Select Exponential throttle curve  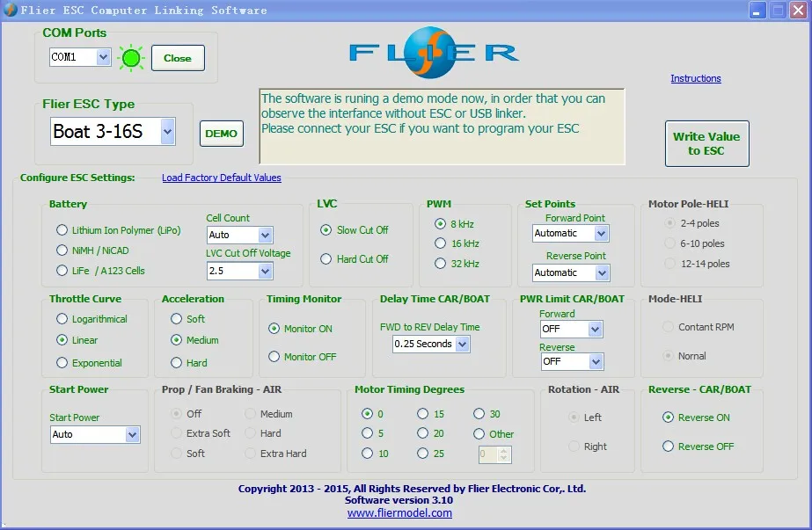[x=62, y=363]
